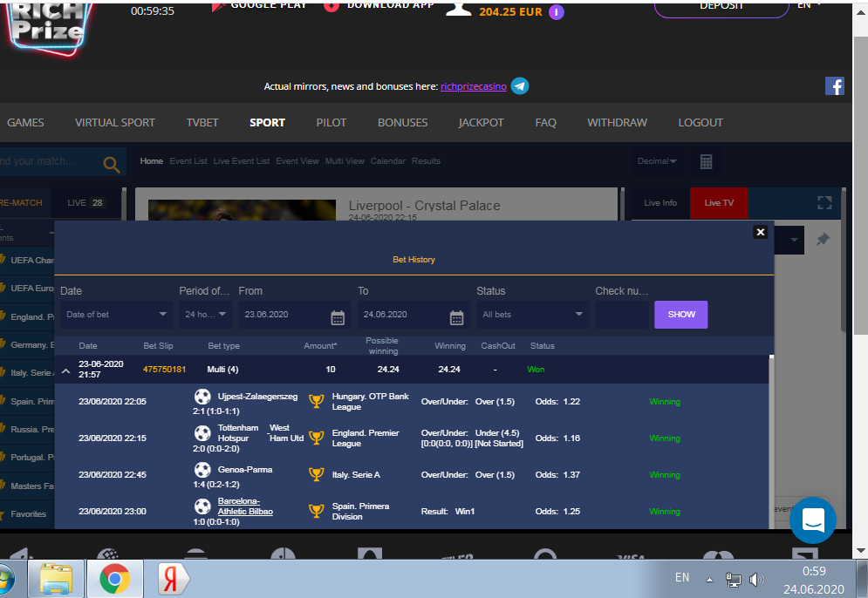Open the odds calculator icon

pos(706,161)
